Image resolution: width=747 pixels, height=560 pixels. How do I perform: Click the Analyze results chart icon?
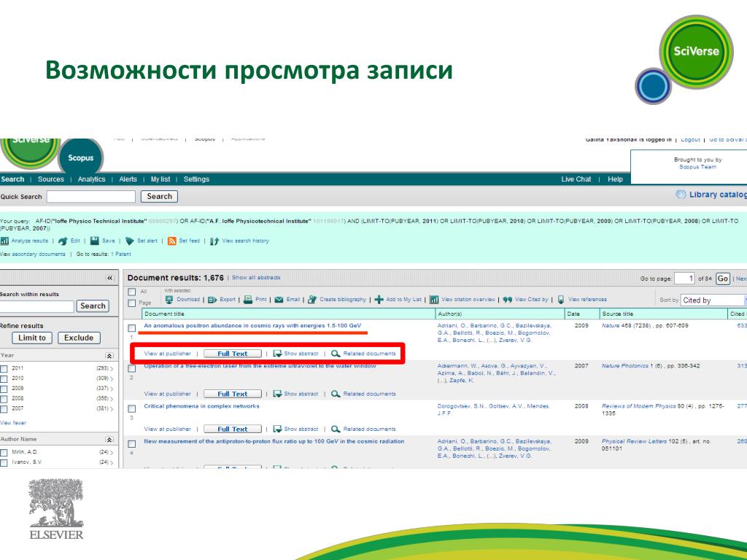pyautogui.click(x=5, y=241)
